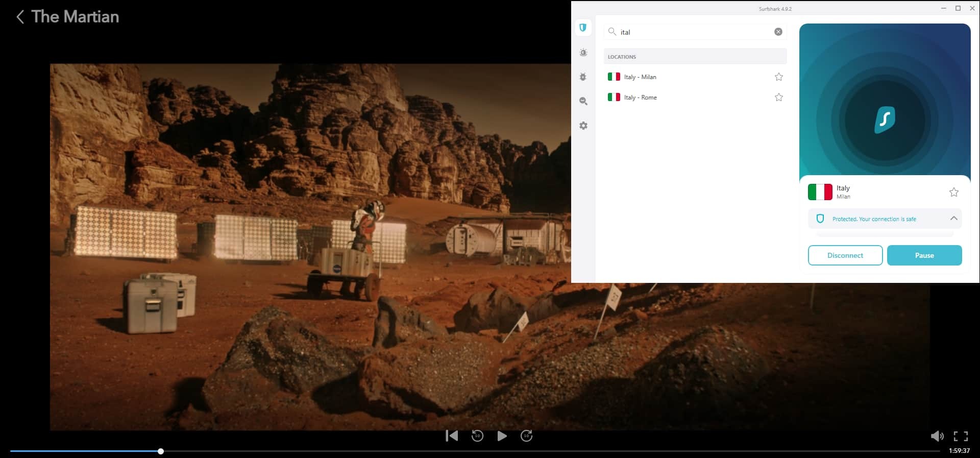Click the Italy flag beside Rome row
This screenshot has height=458, width=980.
click(614, 97)
